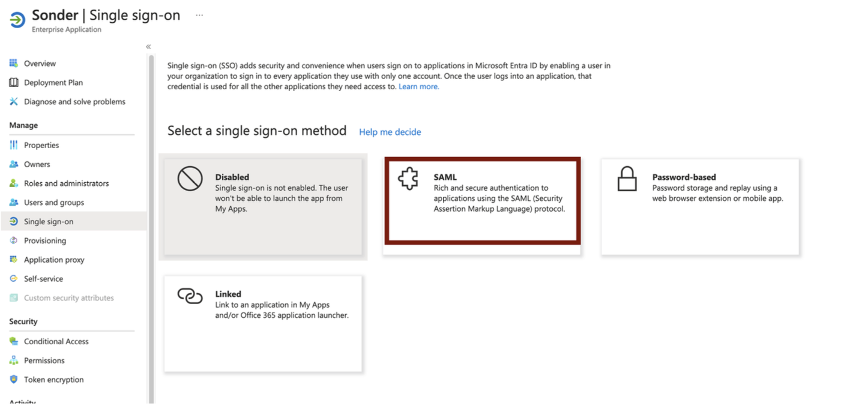868x415 pixels.
Task: Click the Properties bars icon
Action: coord(14,145)
